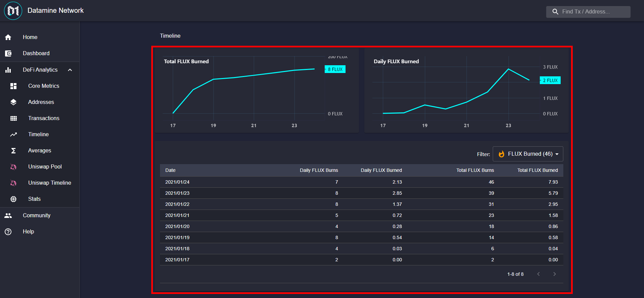
Task: Select the 2021/01/20 date cell
Action: pyautogui.click(x=177, y=227)
